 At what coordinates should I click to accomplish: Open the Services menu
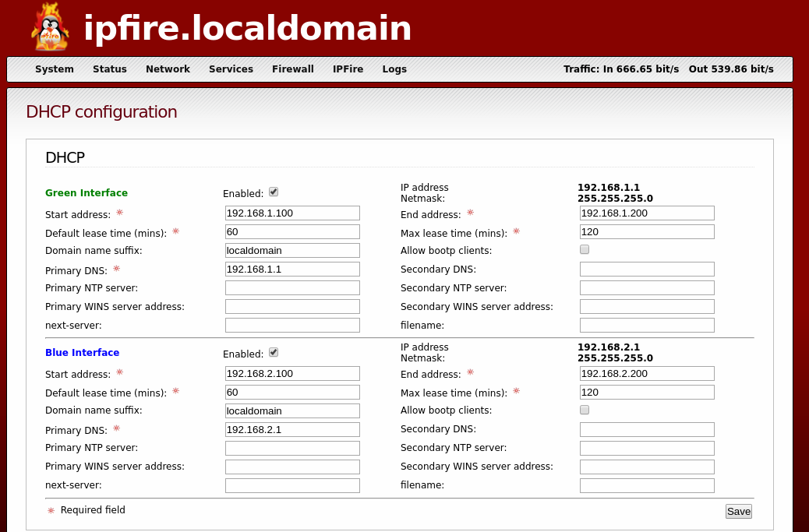[231, 69]
